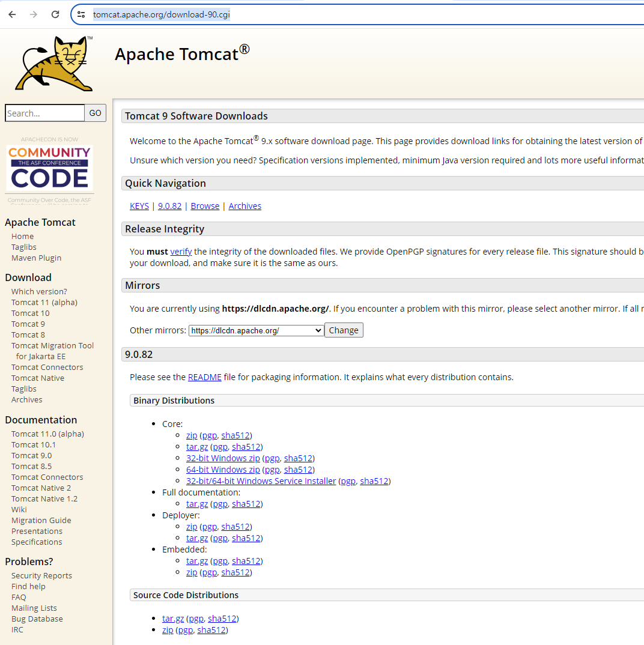The height and width of the screenshot is (645, 644).
Task: Open Security Reports link
Action: pos(41,575)
